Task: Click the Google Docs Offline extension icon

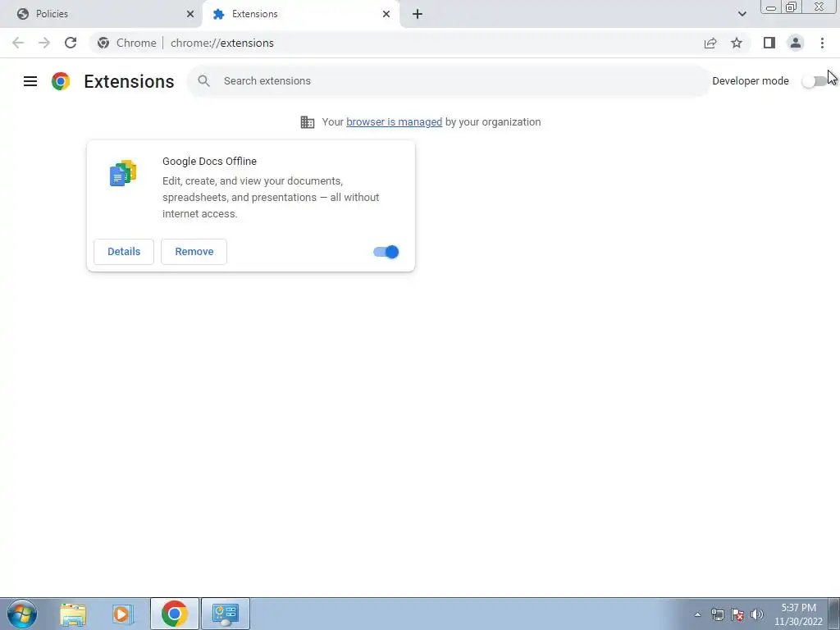Action: click(x=123, y=172)
